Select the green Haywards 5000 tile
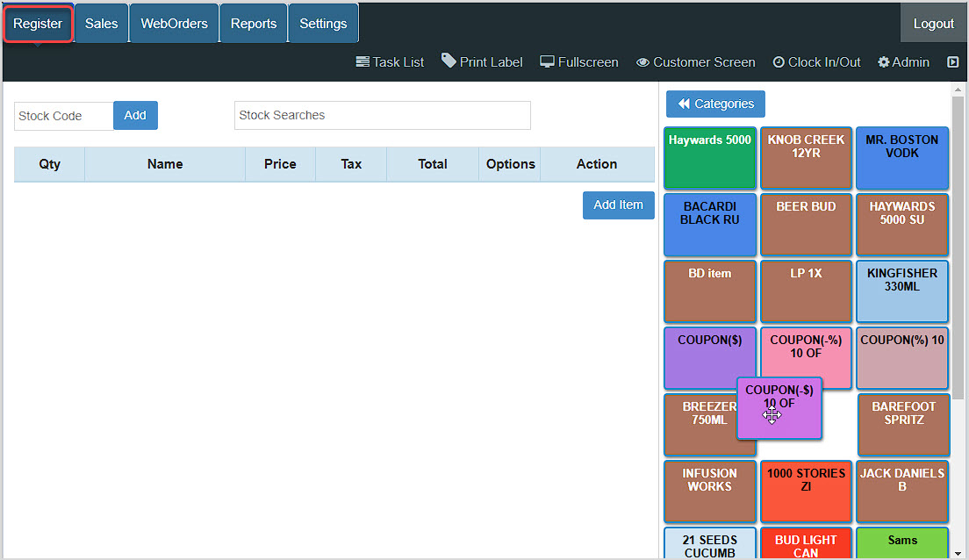969x560 pixels. coord(709,158)
